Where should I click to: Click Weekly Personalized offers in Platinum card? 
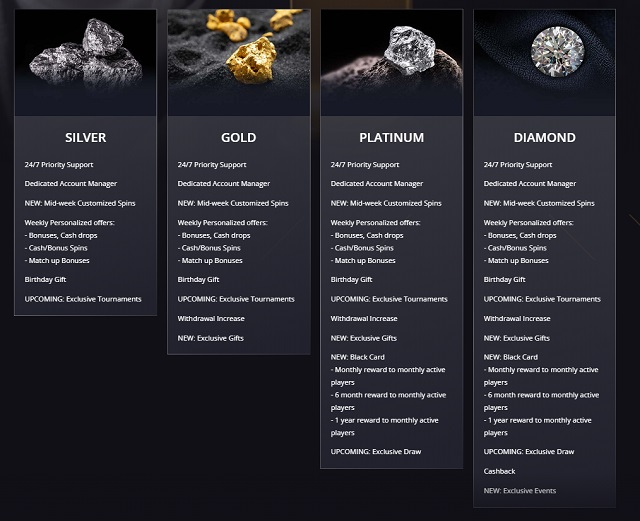(x=376, y=223)
